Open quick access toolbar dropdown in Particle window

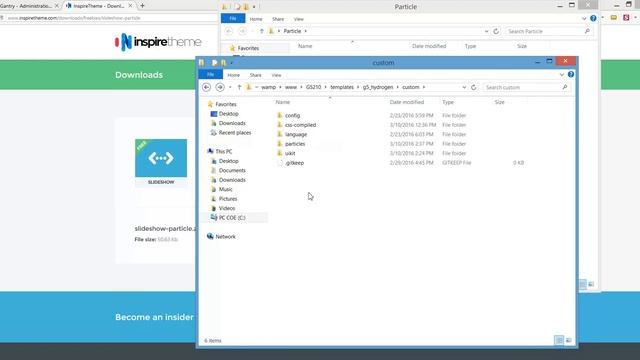pos(254,7)
